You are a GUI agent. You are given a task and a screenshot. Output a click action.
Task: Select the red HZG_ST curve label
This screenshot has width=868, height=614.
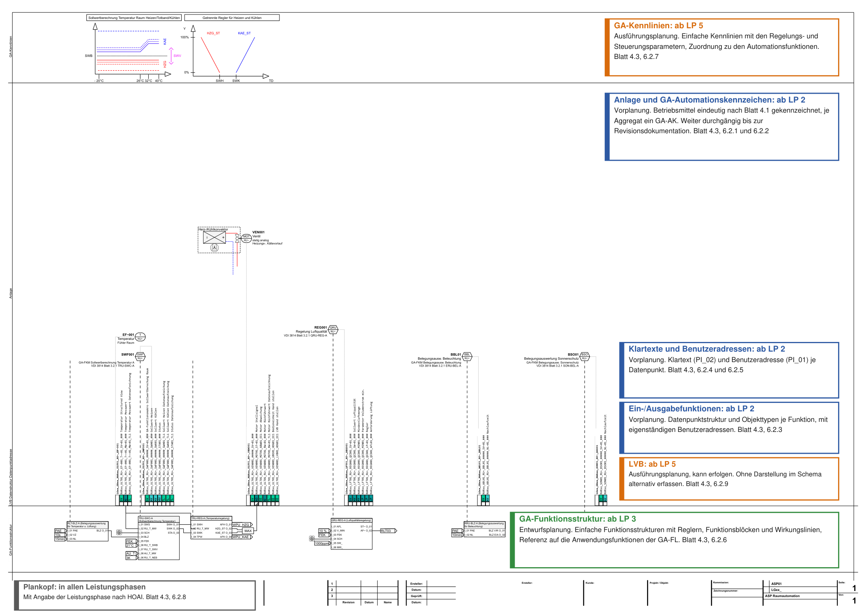[x=213, y=33]
